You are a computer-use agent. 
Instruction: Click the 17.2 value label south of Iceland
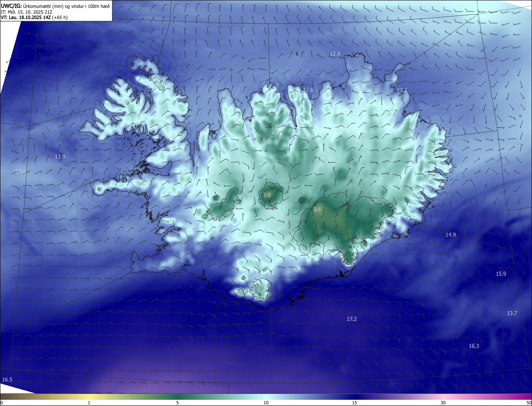[x=352, y=319]
